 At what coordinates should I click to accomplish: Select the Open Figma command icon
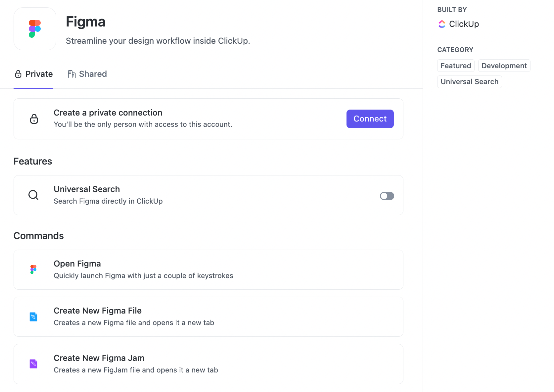pyautogui.click(x=33, y=269)
